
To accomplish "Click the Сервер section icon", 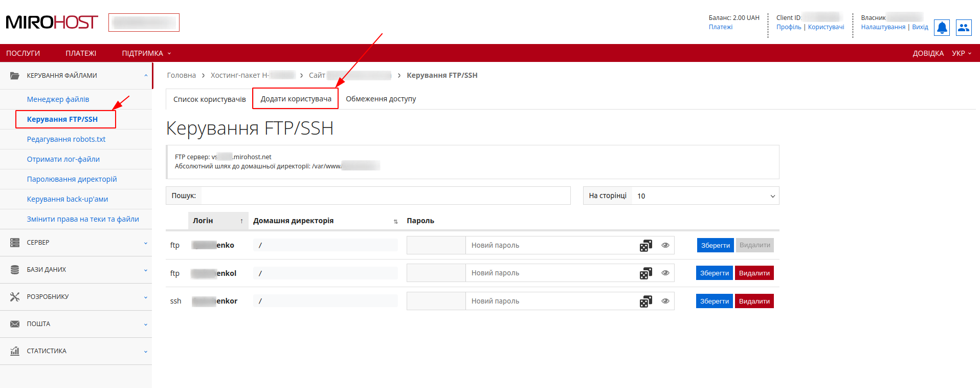I will [x=15, y=243].
